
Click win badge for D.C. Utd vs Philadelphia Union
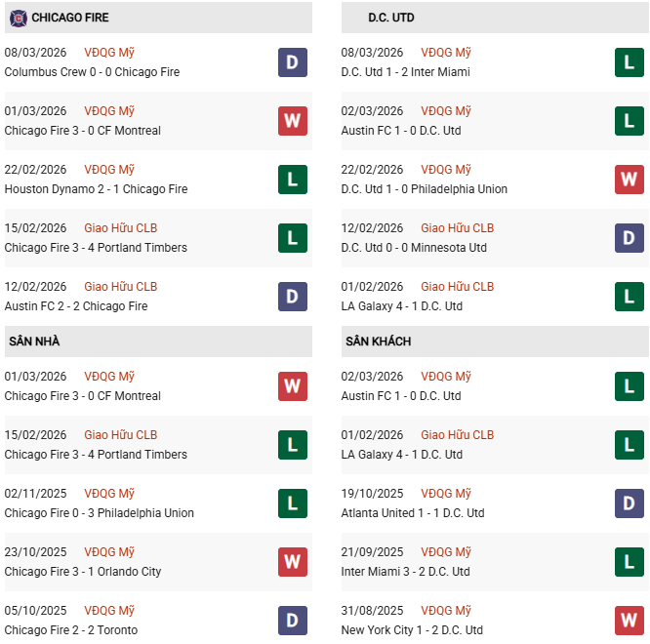(x=629, y=180)
